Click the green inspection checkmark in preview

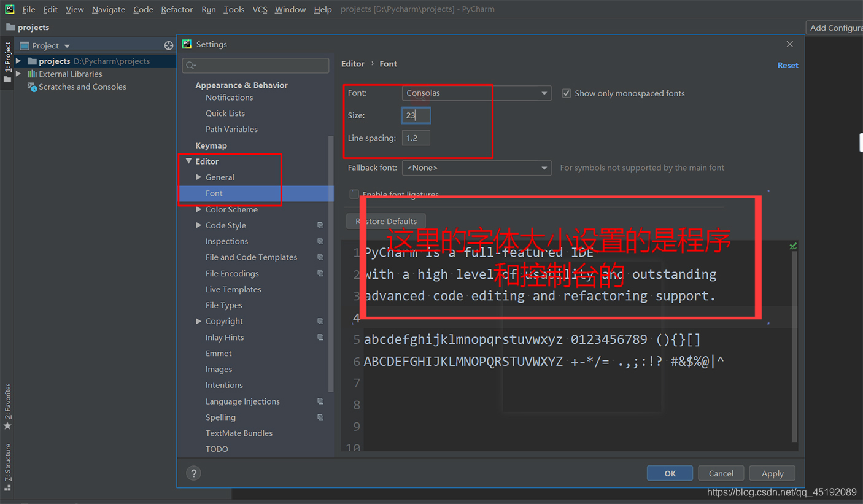point(793,246)
